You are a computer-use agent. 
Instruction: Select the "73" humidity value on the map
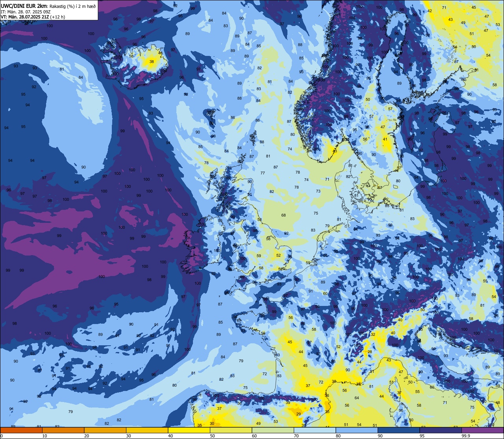click(318, 191)
